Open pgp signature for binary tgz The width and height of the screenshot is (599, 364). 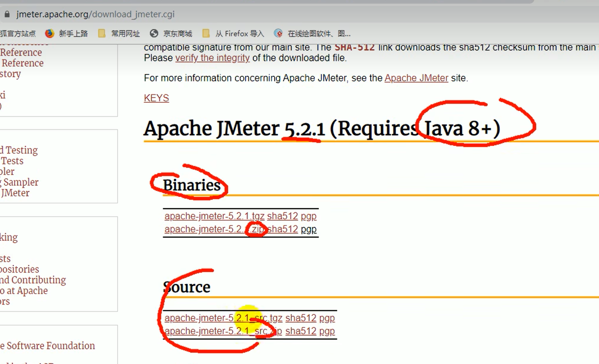tap(309, 217)
